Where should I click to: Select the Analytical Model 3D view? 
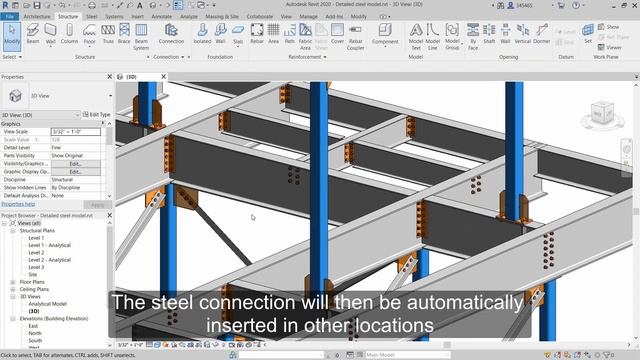pos(47,304)
